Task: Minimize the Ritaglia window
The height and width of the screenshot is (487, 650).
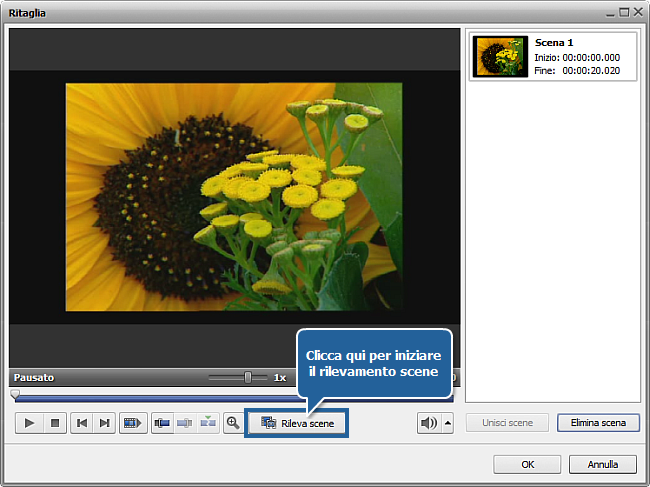Action: (x=610, y=12)
